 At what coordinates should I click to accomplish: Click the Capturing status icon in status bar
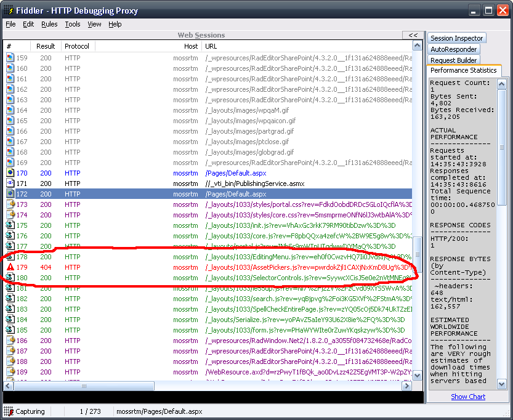pyautogui.click(x=9, y=411)
